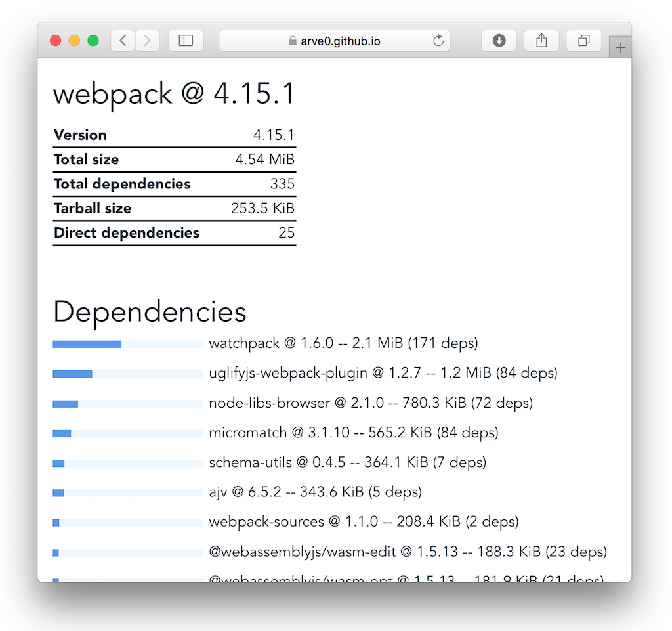Open micromatch @ 3.1.10 dependency

354,433
